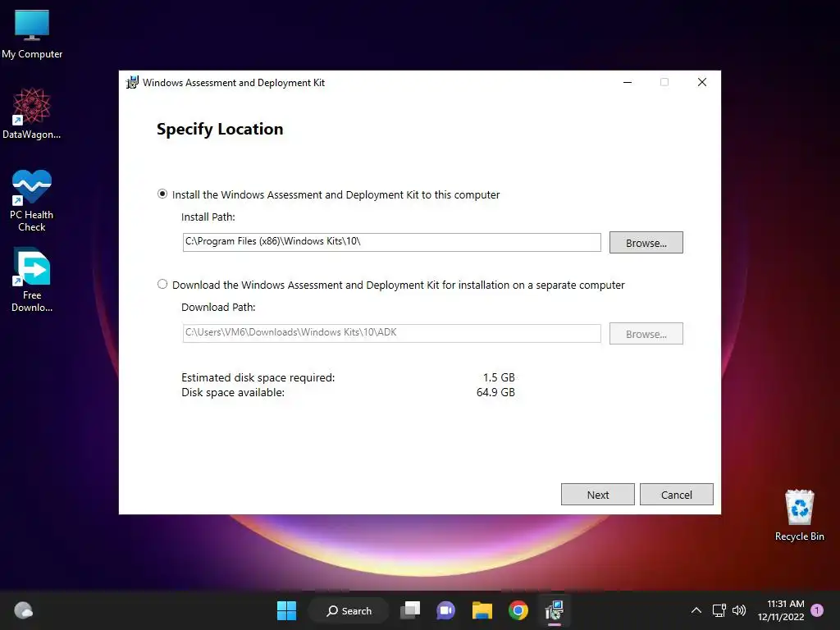Screen dimensions: 840x630
Task: Open the Recycle Bin on the desktop
Action: [799, 515]
